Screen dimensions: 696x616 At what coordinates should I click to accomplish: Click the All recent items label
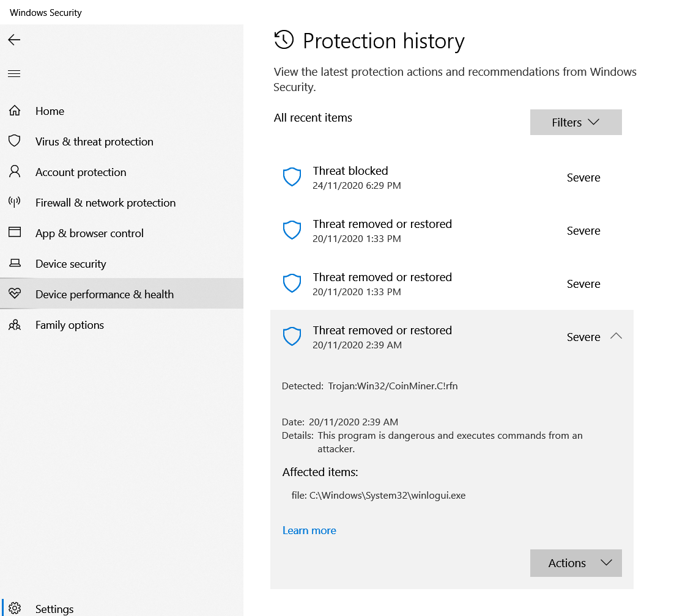[313, 117]
